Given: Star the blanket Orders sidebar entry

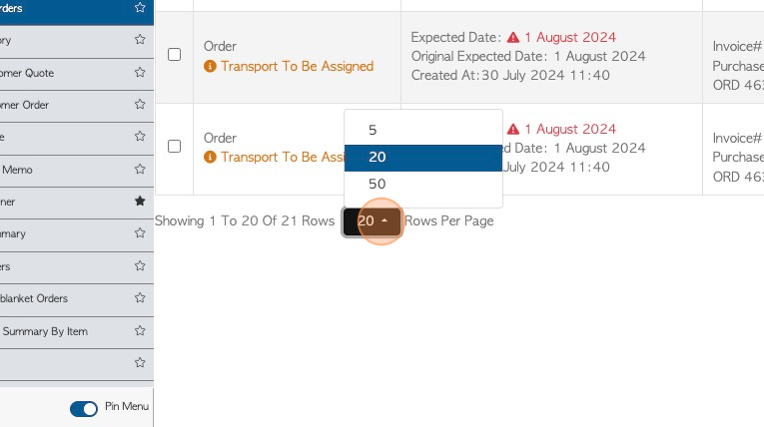Looking at the screenshot, I should point(140,298).
